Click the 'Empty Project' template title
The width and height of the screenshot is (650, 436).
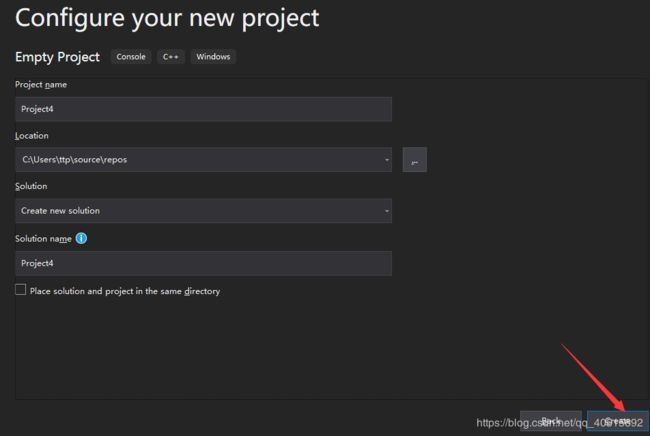(57, 57)
